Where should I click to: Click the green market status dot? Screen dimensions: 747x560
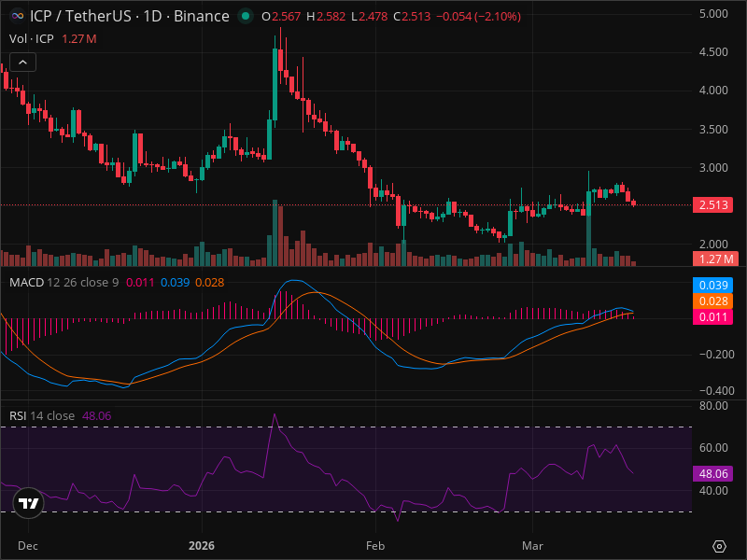coord(246,16)
